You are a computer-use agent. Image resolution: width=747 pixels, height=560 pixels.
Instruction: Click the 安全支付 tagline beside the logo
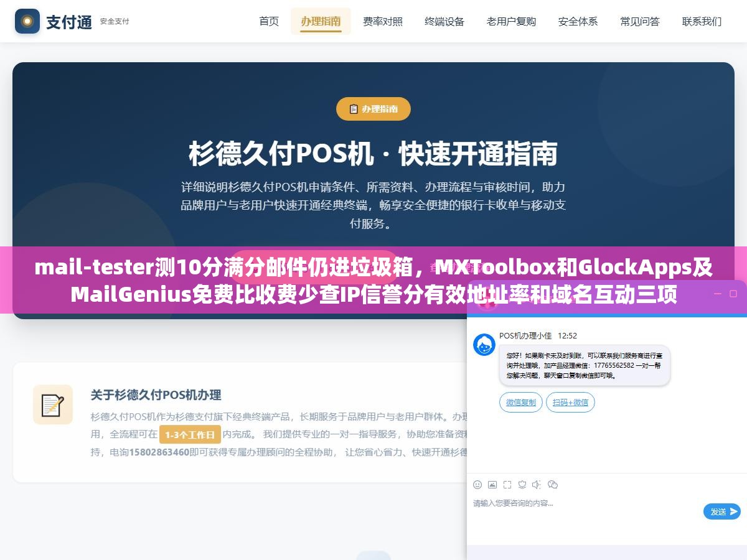pos(115,21)
